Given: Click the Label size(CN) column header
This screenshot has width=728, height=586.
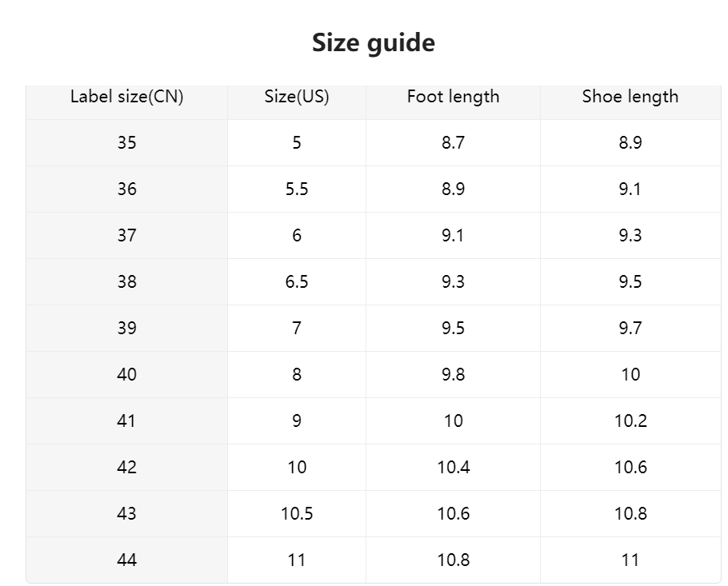Looking at the screenshot, I should pos(126,97).
